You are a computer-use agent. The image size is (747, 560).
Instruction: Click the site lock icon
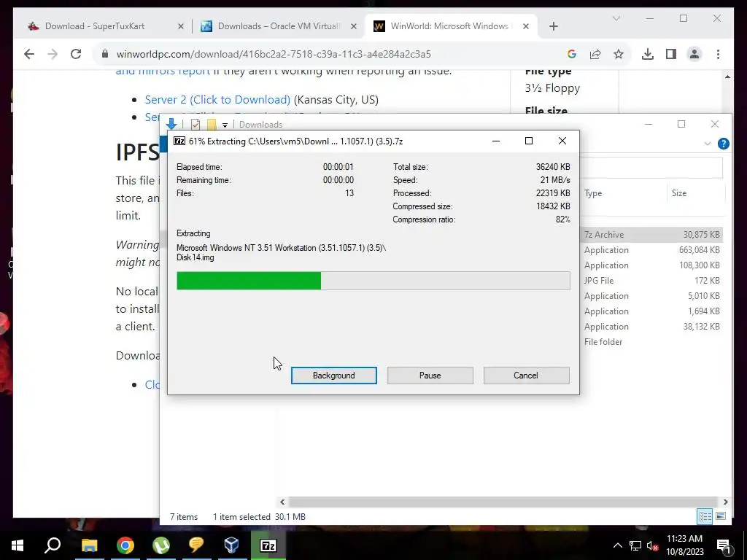pyautogui.click(x=105, y=54)
